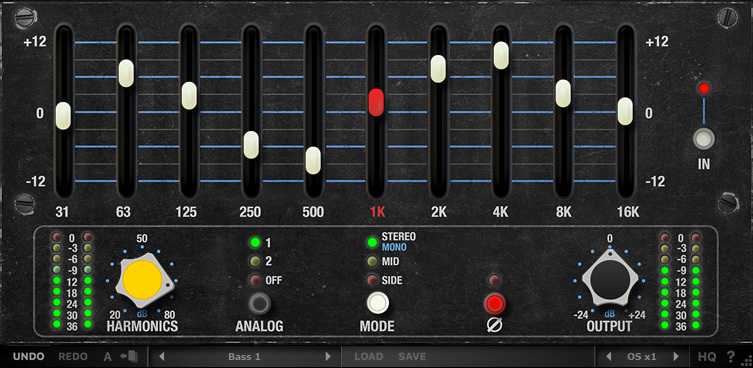Click the 16K band slider handle
The width and height of the screenshot is (753, 368).
[625, 111]
